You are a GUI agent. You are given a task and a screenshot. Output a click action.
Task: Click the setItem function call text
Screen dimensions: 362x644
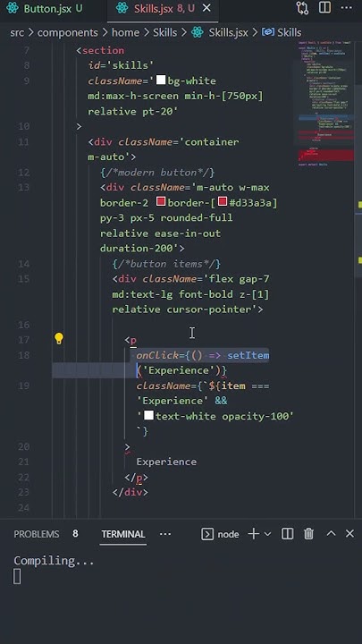[x=248, y=355]
